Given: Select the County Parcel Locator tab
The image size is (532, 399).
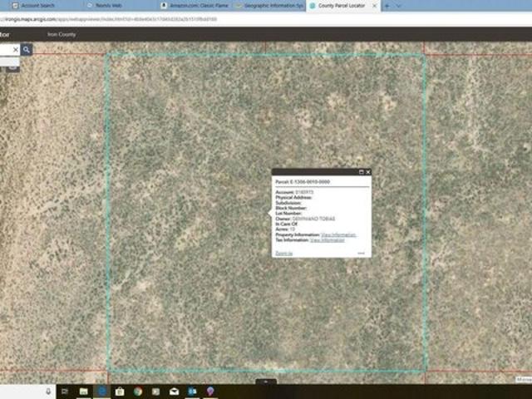Looking at the screenshot, I should pos(341,5).
